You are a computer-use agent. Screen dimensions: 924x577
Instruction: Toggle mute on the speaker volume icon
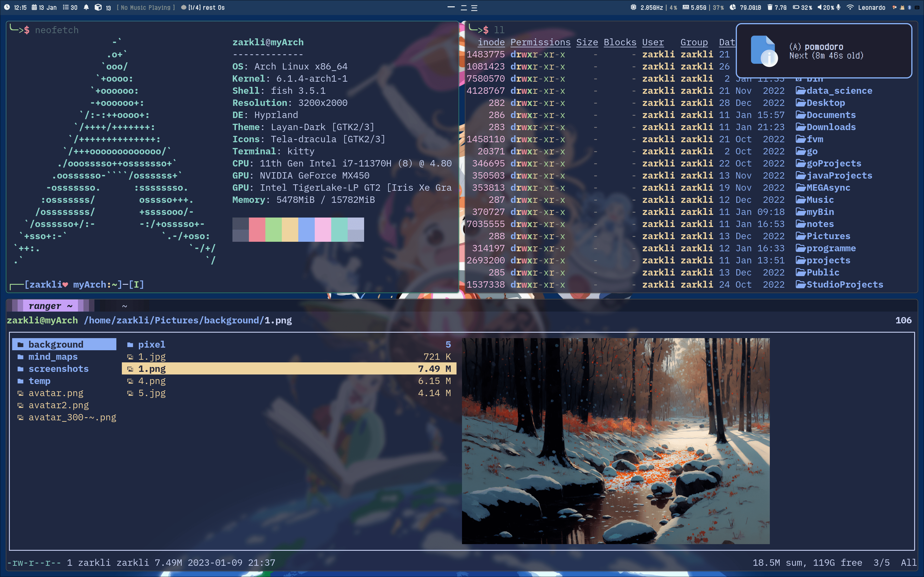pyautogui.click(x=819, y=7)
